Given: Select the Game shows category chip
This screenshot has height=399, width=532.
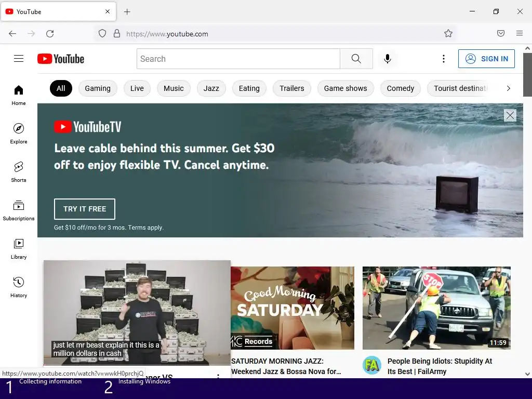Looking at the screenshot, I should click(x=345, y=88).
